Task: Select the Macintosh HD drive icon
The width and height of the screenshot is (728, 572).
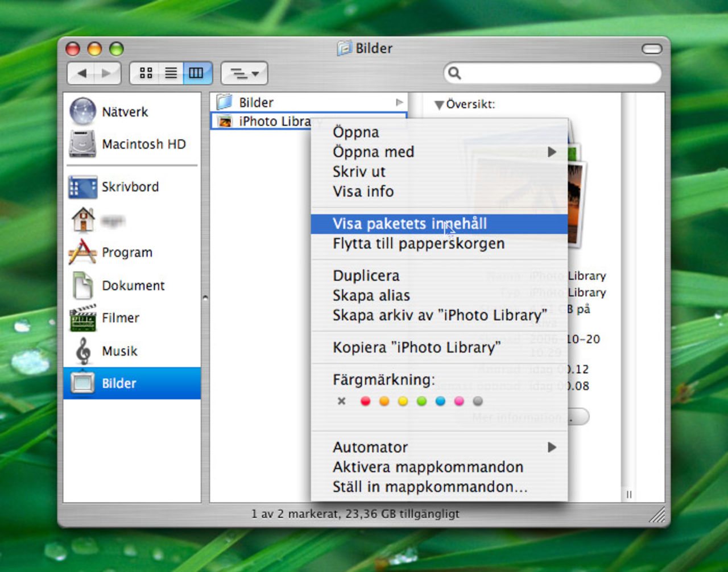Action: pos(83,144)
